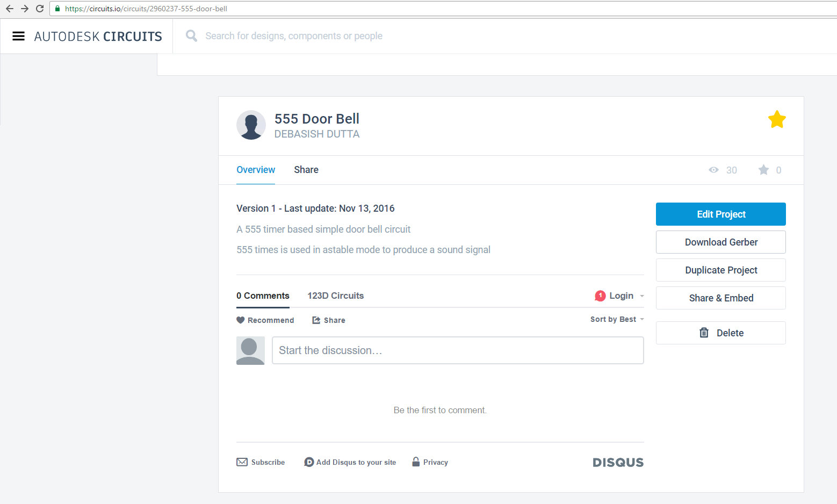Select the browser address bar URL
The height and width of the screenshot is (504, 837).
point(146,9)
